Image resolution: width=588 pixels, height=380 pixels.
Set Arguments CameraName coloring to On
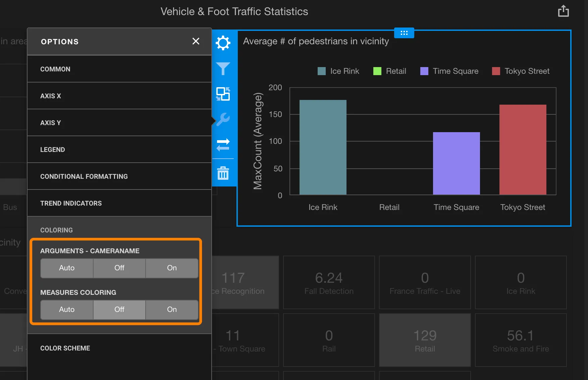[172, 268]
